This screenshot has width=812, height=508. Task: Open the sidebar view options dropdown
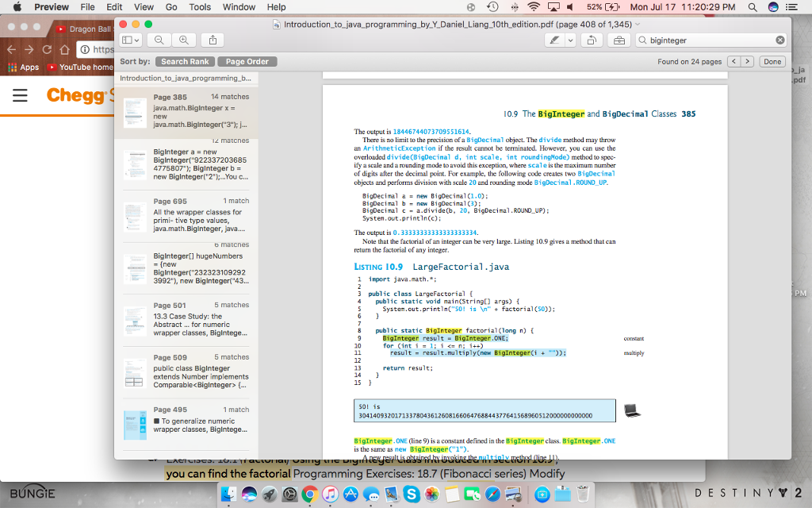pos(129,39)
